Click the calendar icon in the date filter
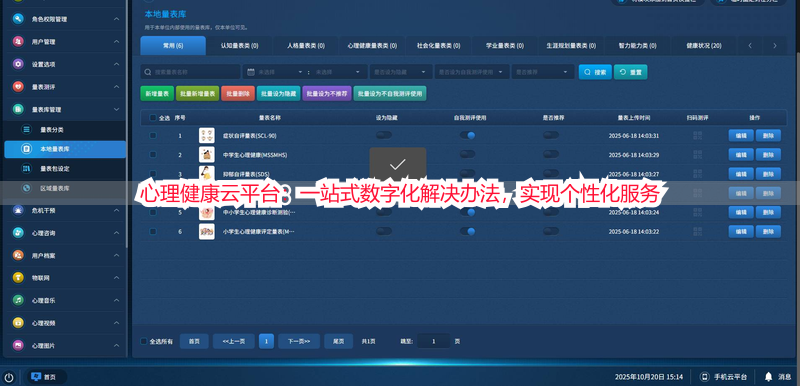The image size is (800, 386). point(251,72)
